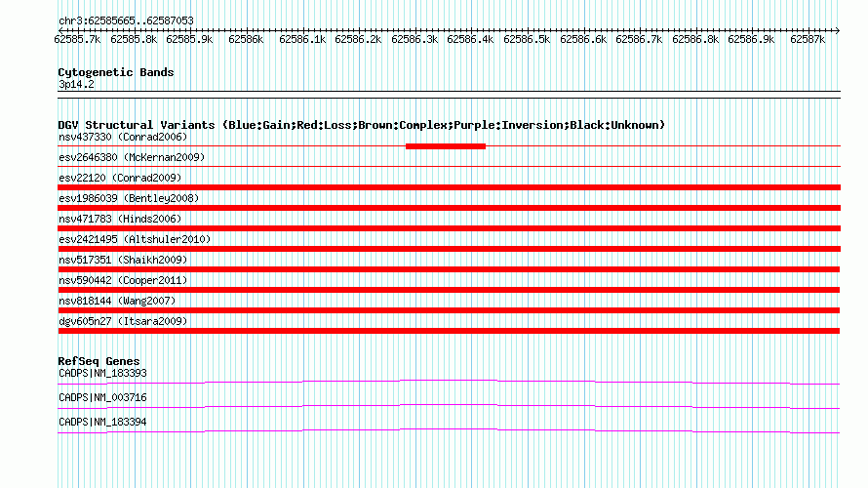Open variant nsv818144 (Wang2007) label
The image size is (868, 488).
point(117,301)
